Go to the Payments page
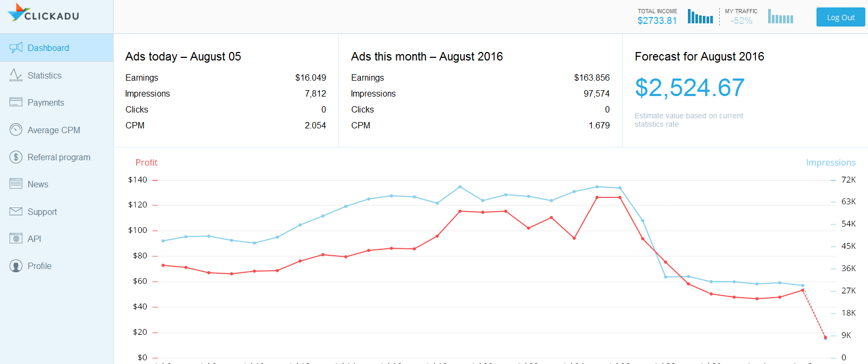Viewport: 868px width, 364px height. click(x=46, y=102)
